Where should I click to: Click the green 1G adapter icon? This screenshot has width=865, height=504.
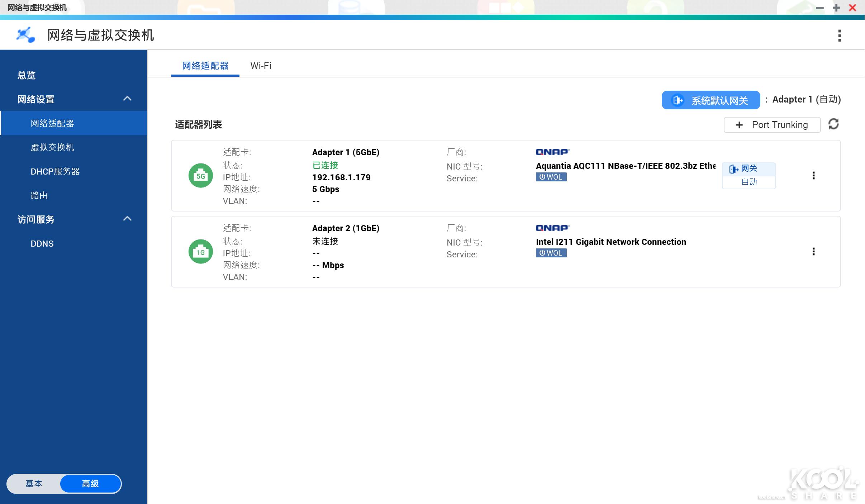coord(201,251)
